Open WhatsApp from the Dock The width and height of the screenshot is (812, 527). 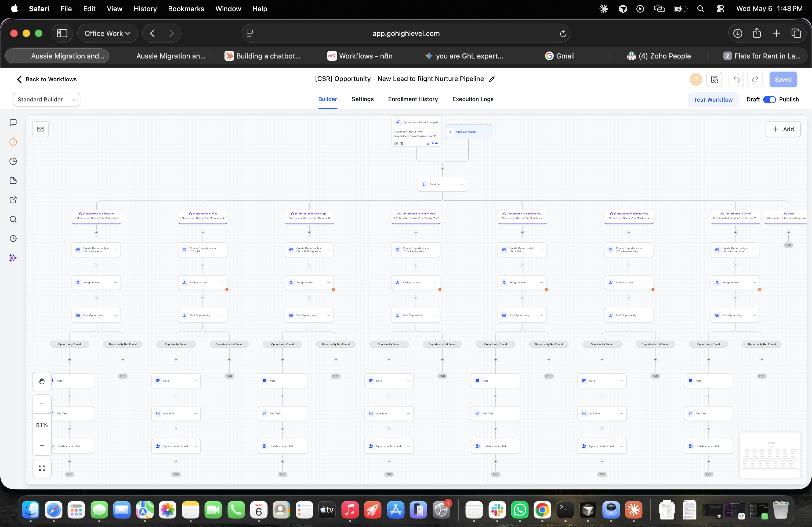tap(519, 510)
